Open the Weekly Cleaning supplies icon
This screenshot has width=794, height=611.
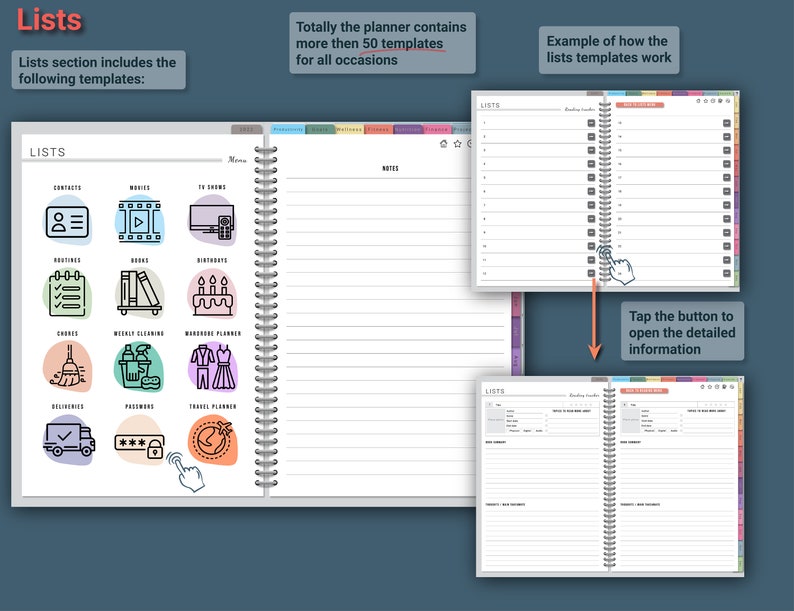139,366
